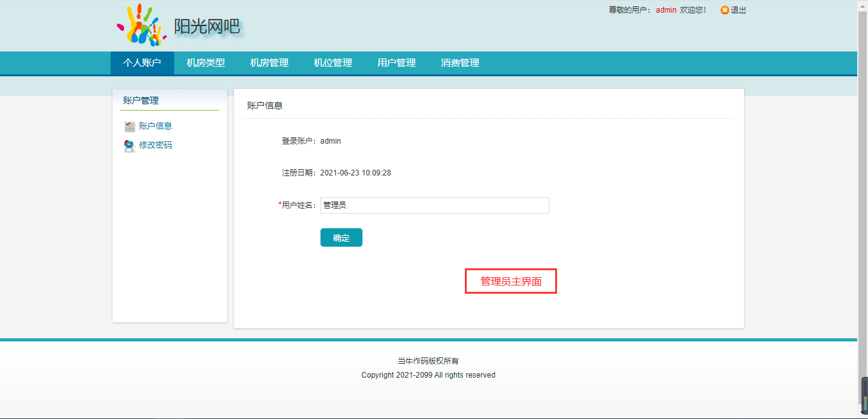Select registration date 2021-06-23 10:09:28
Screen dimensions: 868x419
pyautogui.click(x=355, y=173)
